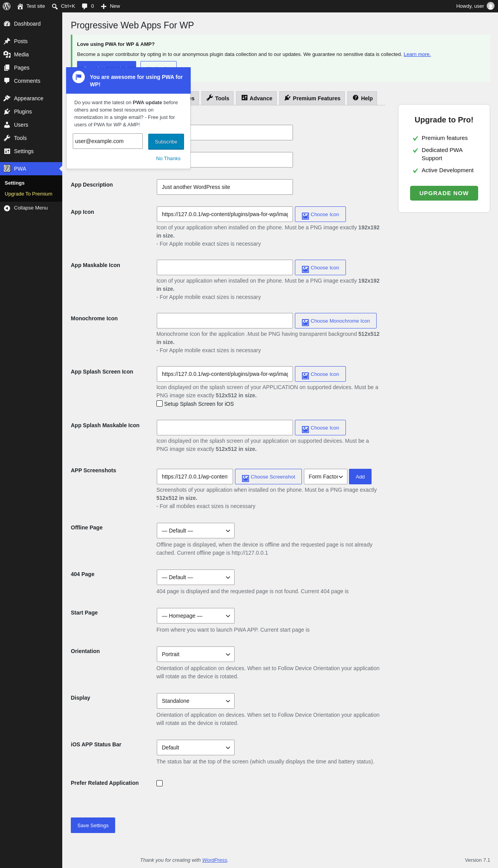Click the image icon on Choose Monochrome Icon
This screenshot has width=498, height=868.
[x=305, y=322]
